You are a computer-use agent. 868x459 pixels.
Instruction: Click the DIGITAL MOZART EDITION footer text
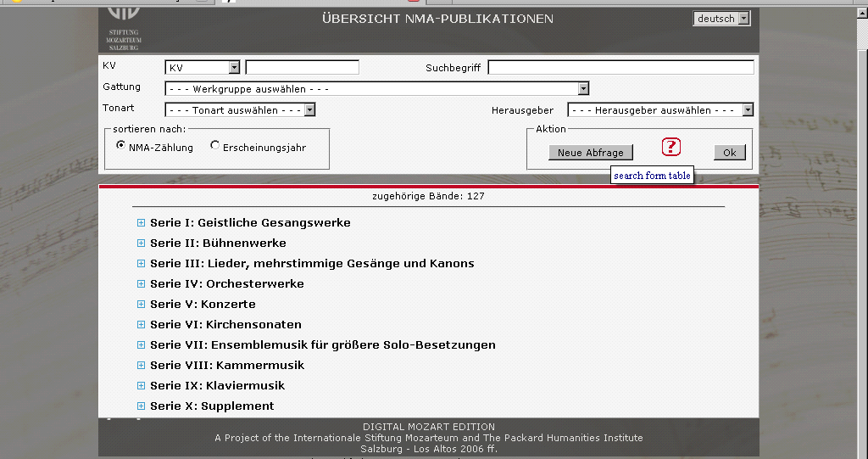[x=429, y=427]
